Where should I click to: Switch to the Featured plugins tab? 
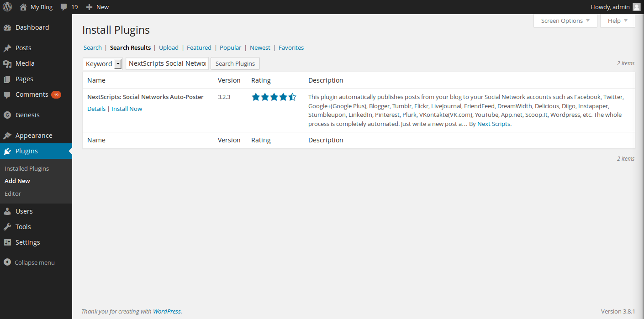click(x=199, y=47)
